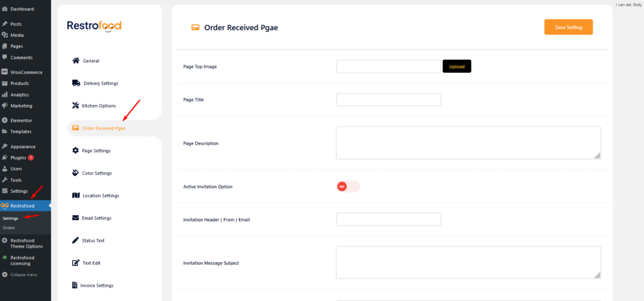Expand the Appearance admin menu
The height and width of the screenshot is (301, 644).
pos(23,146)
